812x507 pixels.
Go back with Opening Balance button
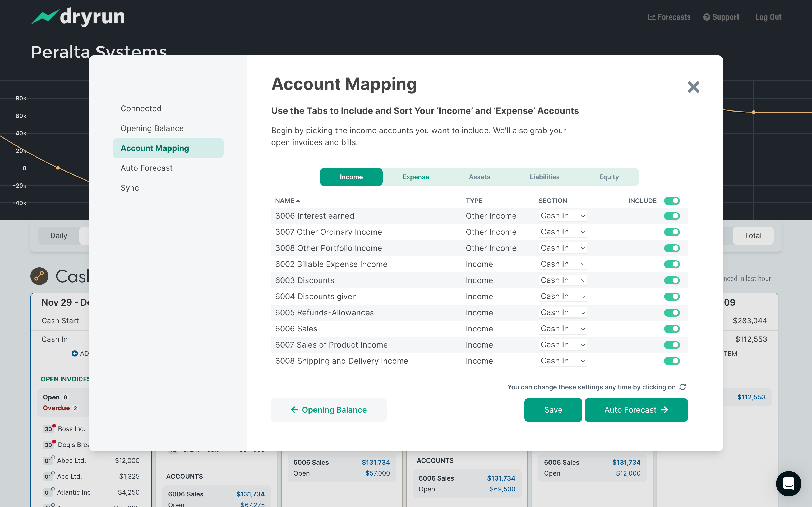click(329, 410)
